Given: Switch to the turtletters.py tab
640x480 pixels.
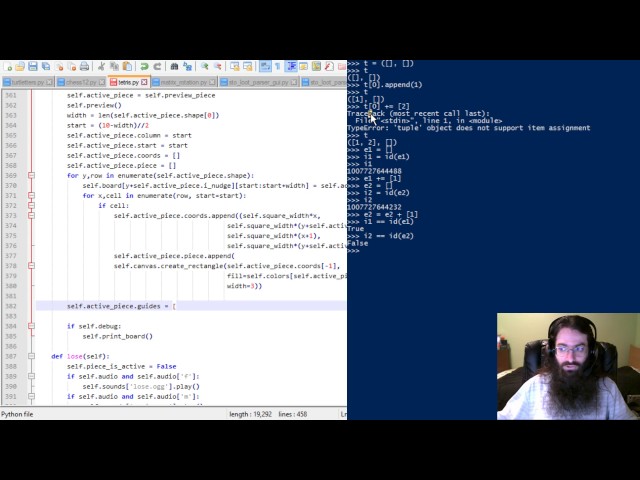Looking at the screenshot, I should [28, 82].
